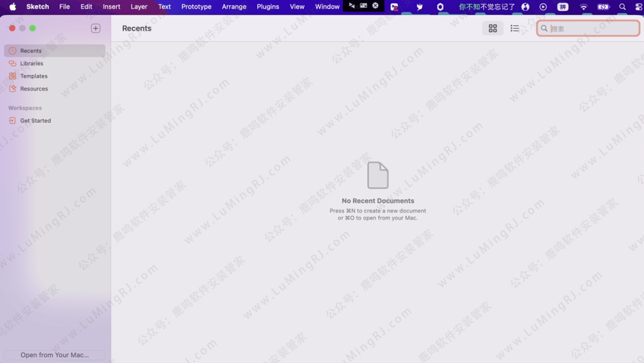Click the Resources sparkle icon
Screen dimensions: 644x363
(13, 89)
